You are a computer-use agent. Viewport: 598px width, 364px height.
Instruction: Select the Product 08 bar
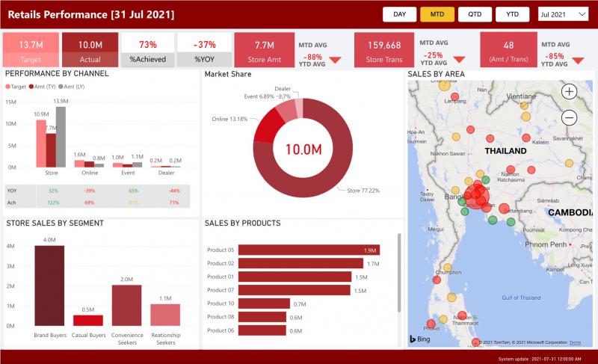(x=262, y=317)
